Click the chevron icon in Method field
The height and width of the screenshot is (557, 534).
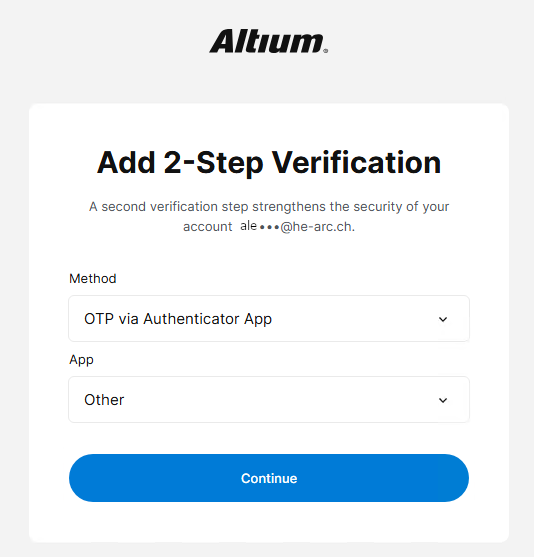[x=443, y=319]
